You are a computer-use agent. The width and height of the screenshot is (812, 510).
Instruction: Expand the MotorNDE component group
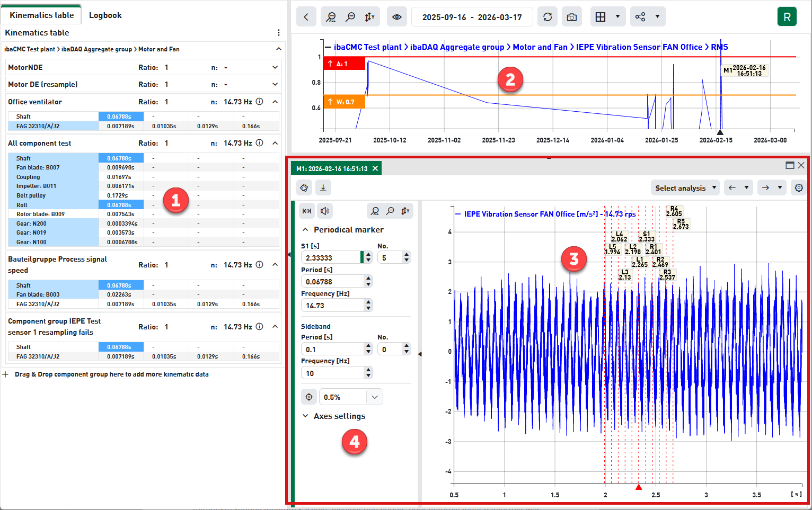point(275,67)
